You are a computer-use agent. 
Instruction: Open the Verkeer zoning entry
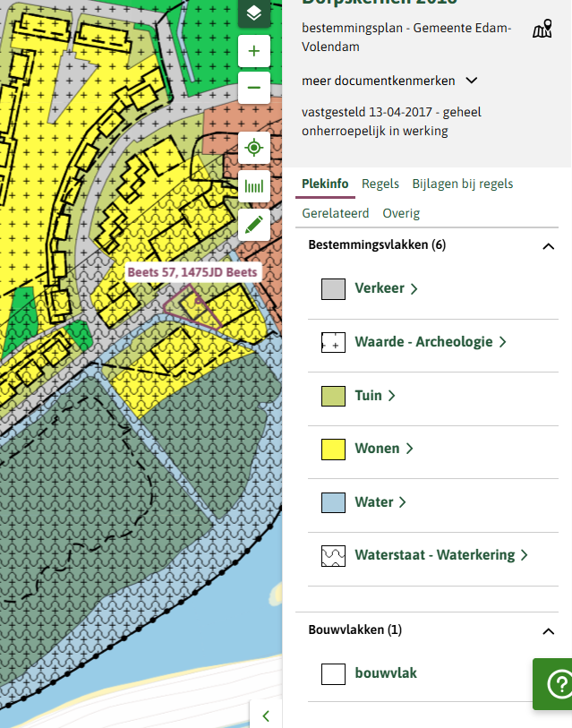386,288
